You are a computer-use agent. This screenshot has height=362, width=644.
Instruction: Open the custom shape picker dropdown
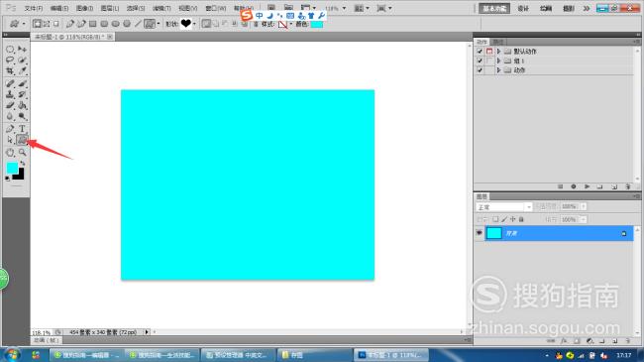pos(194,24)
